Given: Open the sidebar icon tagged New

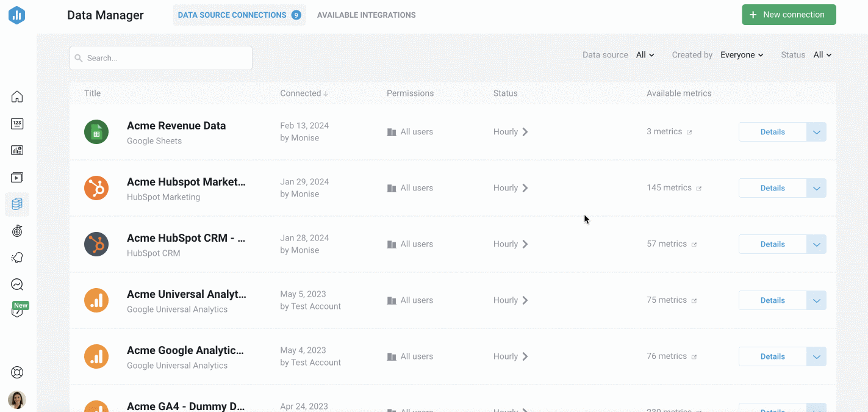Looking at the screenshot, I should [17, 311].
